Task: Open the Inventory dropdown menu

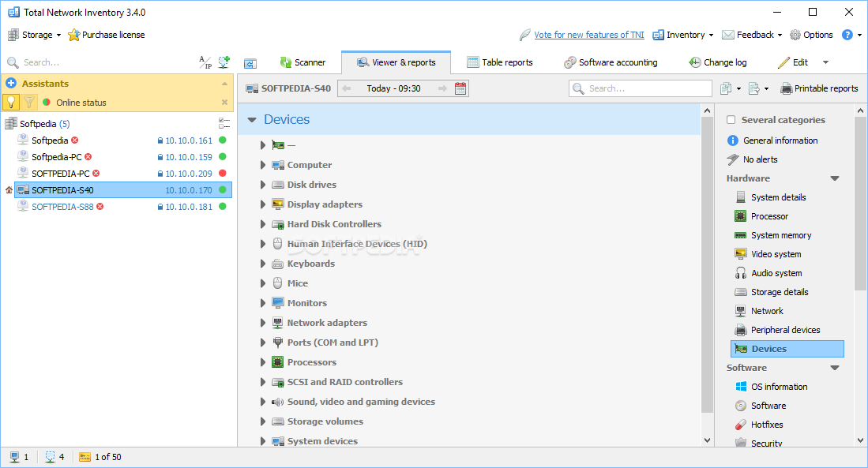Action: 683,35
